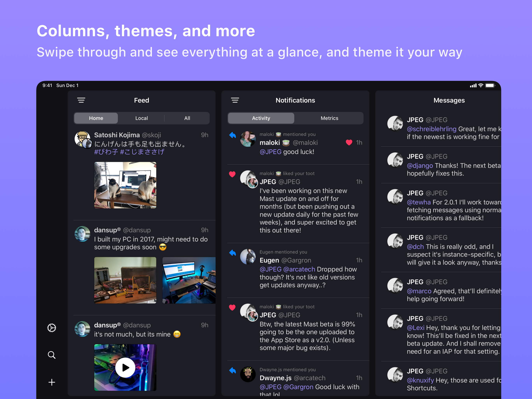Open the @schreiblehrling mention link
The width and height of the screenshot is (532, 399).
click(x=432, y=129)
